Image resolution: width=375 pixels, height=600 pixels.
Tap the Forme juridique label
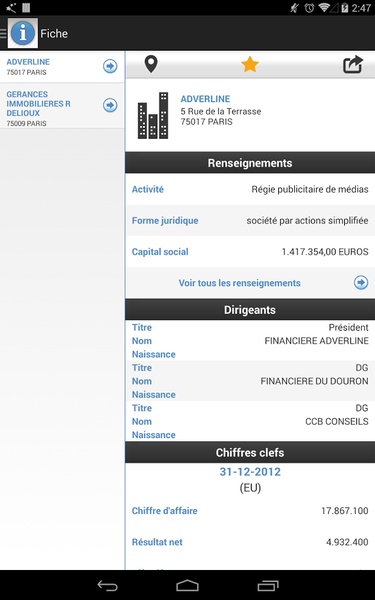pos(165,221)
